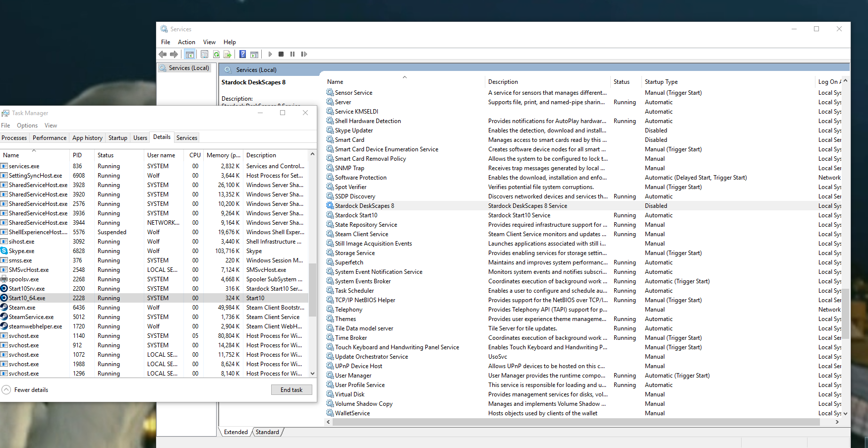
Task: Sort Task Manager by CPU column
Action: tap(195, 155)
